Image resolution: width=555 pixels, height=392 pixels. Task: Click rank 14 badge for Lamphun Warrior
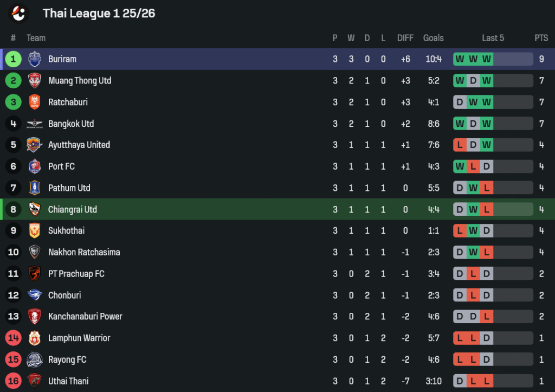14,338
